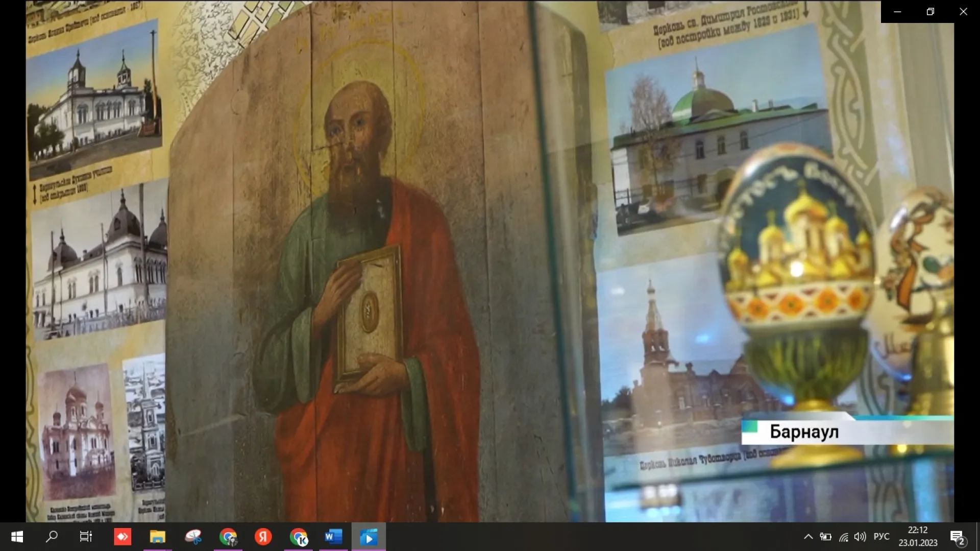Open the notification center icon

958,537
